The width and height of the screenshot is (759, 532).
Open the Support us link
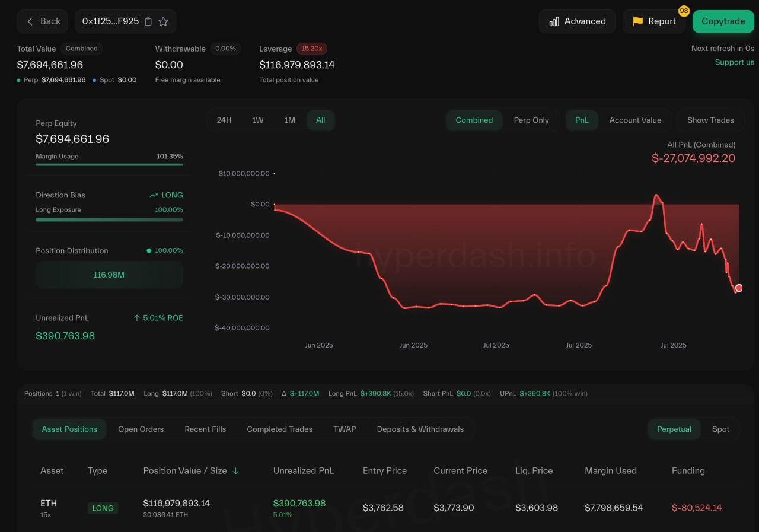(x=734, y=62)
